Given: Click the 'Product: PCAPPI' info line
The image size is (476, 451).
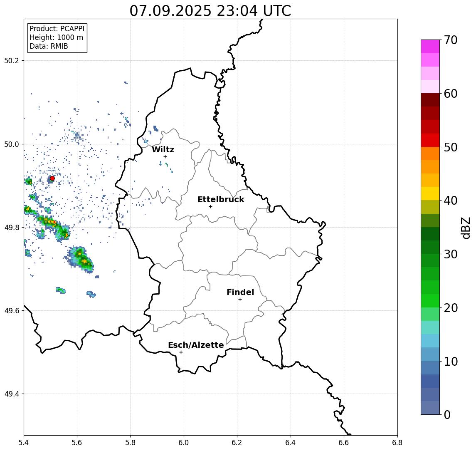Looking at the screenshot, I should tap(57, 29).
